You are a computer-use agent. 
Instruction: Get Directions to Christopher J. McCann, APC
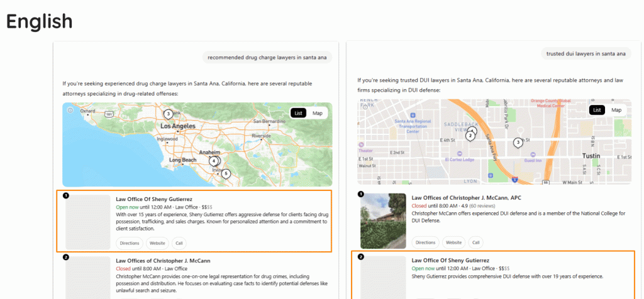(x=426, y=242)
